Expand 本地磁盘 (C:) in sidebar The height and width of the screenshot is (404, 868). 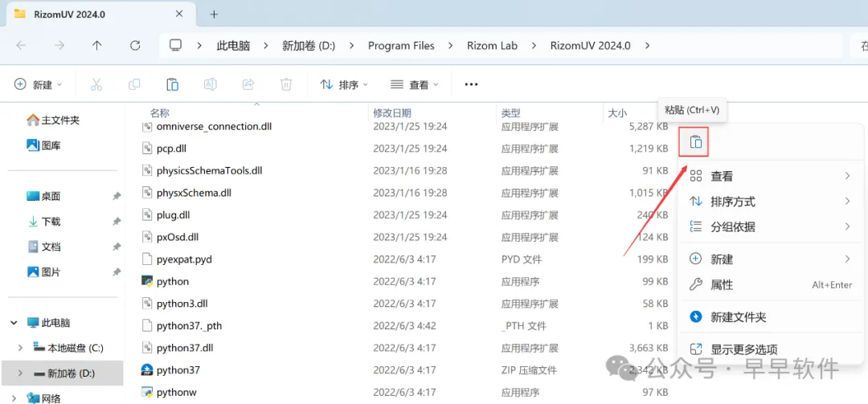tap(20, 348)
